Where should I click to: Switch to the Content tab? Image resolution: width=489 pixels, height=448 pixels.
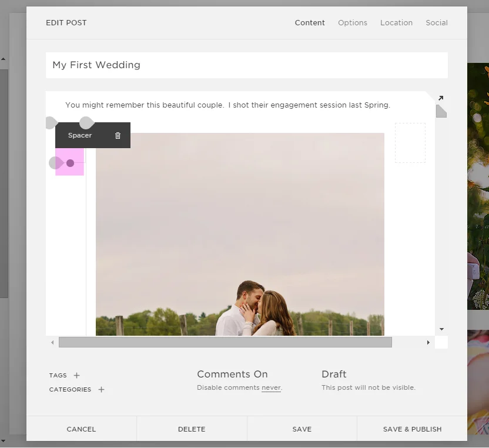tap(310, 23)
